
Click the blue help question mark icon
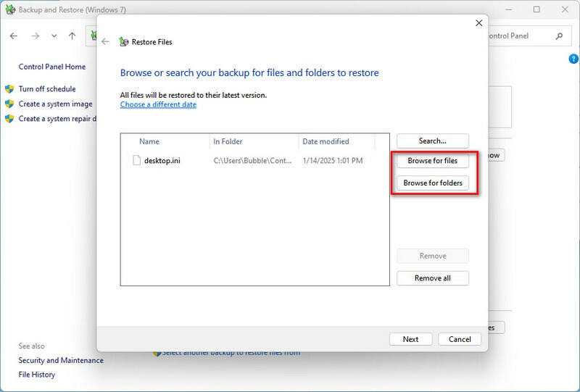pos(573,59)
